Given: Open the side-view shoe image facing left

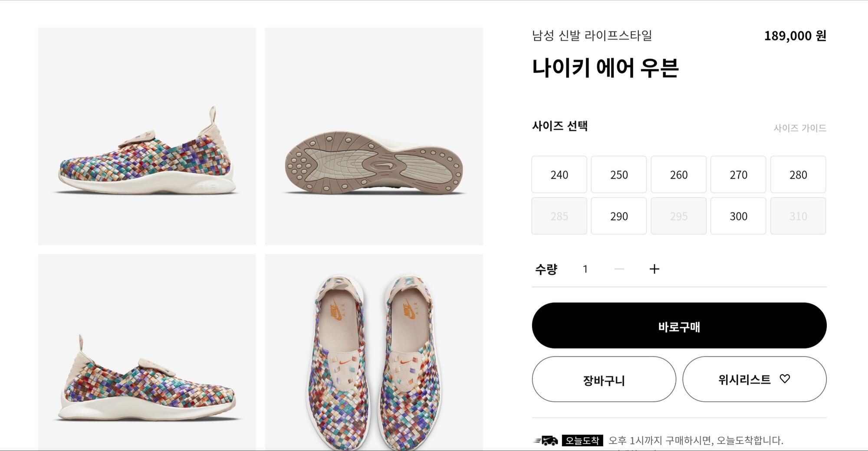Looking at the screenshot, I should (147, 136).
